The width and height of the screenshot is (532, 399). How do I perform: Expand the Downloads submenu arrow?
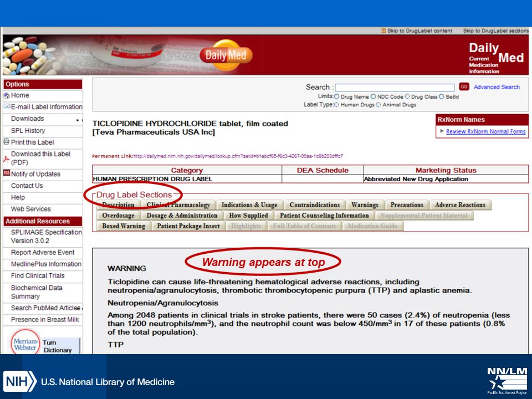tap(78, 120)
